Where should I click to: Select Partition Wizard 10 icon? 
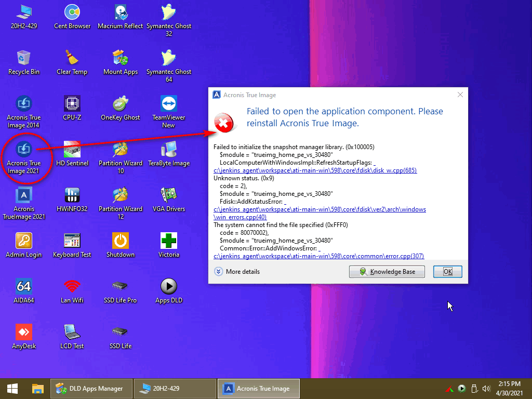tap(121, 158)
